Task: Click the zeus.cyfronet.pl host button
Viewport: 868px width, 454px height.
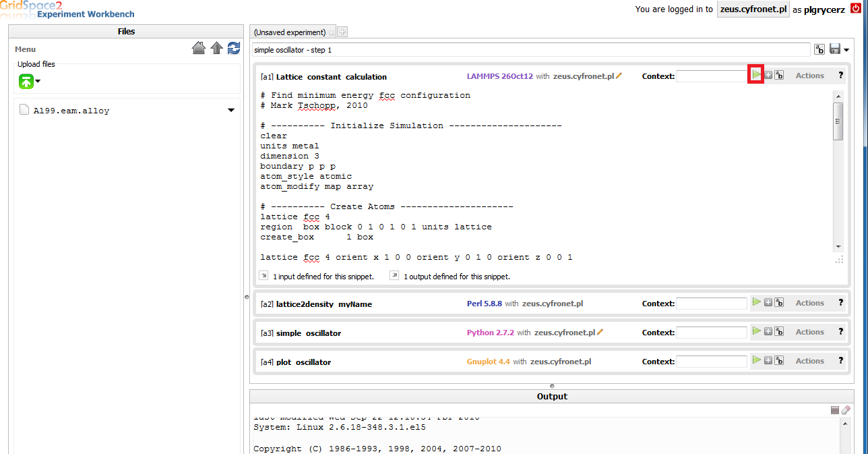Action: click(753, 10)
